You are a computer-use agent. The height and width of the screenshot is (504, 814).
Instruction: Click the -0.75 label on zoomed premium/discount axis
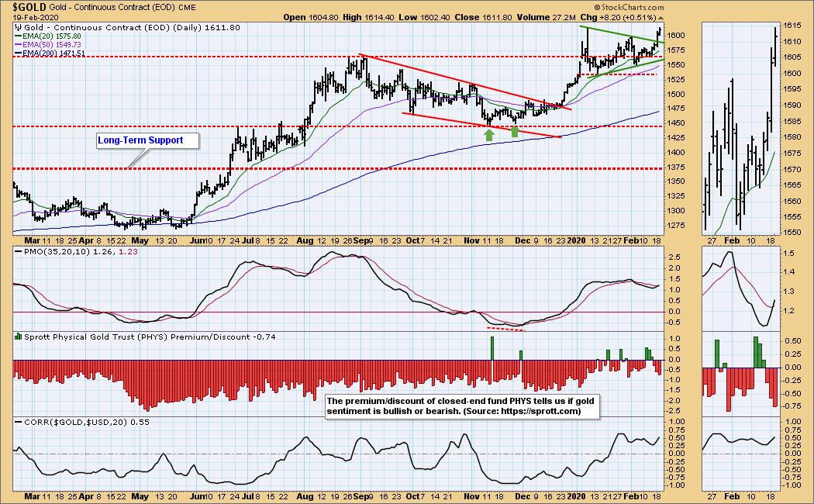coord(792,406)
